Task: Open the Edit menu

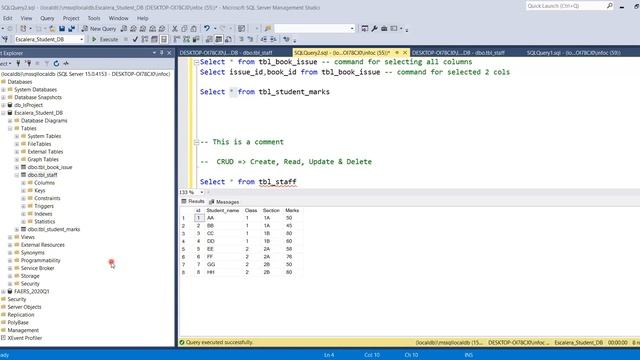Action: pyautogui.click(x=7, y=18)
